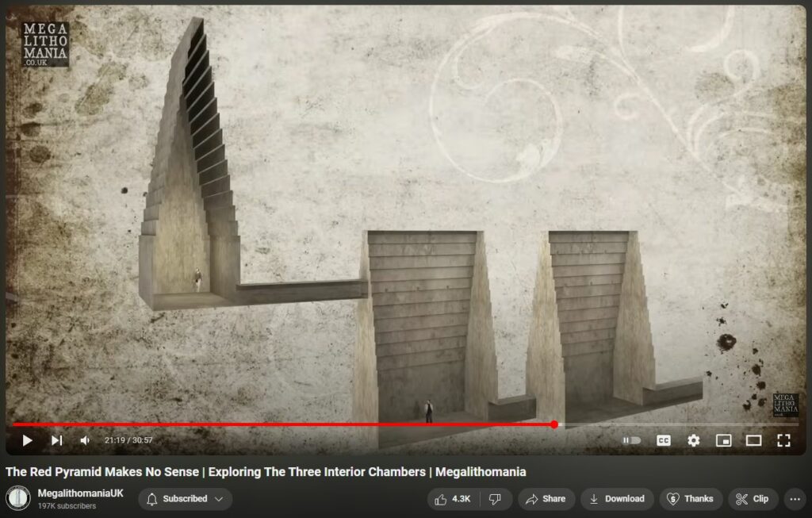Download the video
Image resolution: width=812 pixels, height=518 pixels.
617,499
